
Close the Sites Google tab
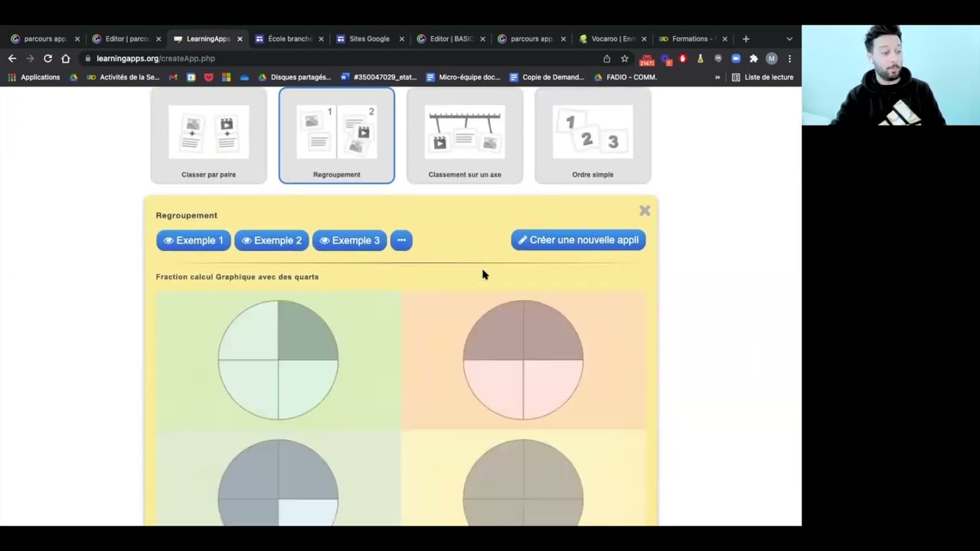pos(402,38)
